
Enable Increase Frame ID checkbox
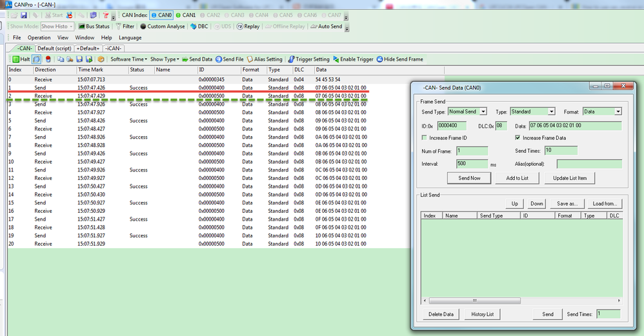(425, 138)
